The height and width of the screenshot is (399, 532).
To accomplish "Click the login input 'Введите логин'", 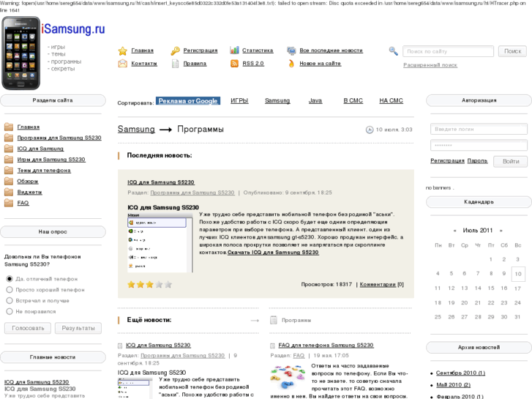I will pyautogui.click(x=479, y=129).
